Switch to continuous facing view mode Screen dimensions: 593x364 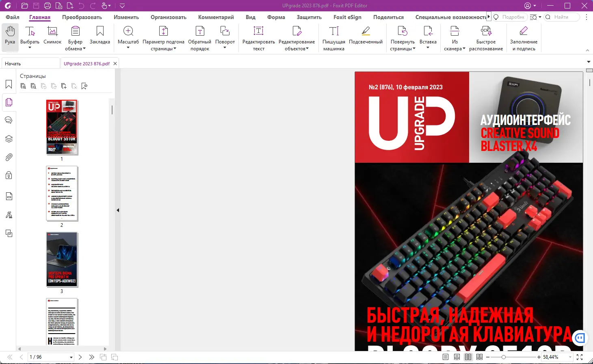click(x=480, y=357)
